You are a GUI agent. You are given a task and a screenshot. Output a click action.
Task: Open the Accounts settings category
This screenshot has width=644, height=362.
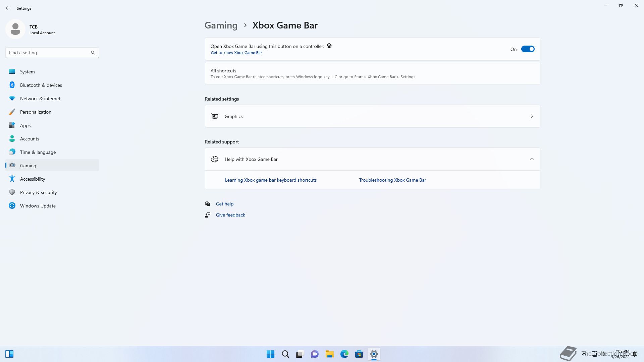52,139
